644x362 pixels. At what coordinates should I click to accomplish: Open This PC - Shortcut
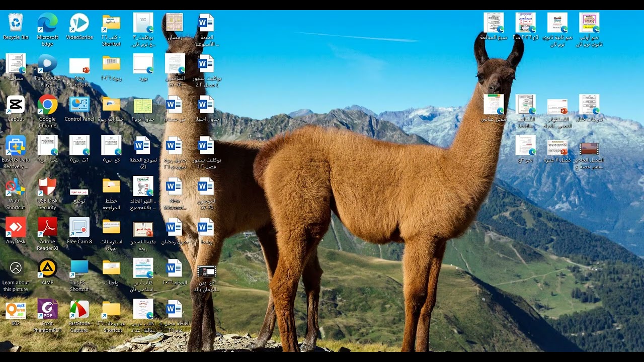click(79, 268)
